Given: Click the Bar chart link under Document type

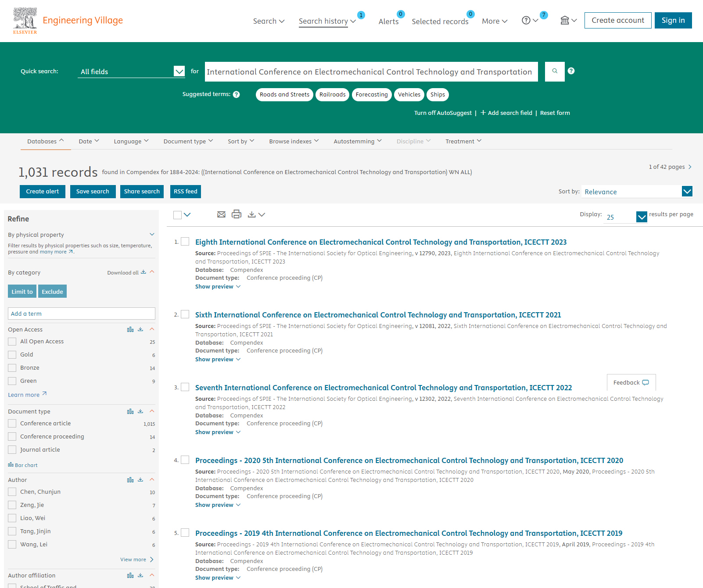Looking at the screenshot, I should 23,465.
